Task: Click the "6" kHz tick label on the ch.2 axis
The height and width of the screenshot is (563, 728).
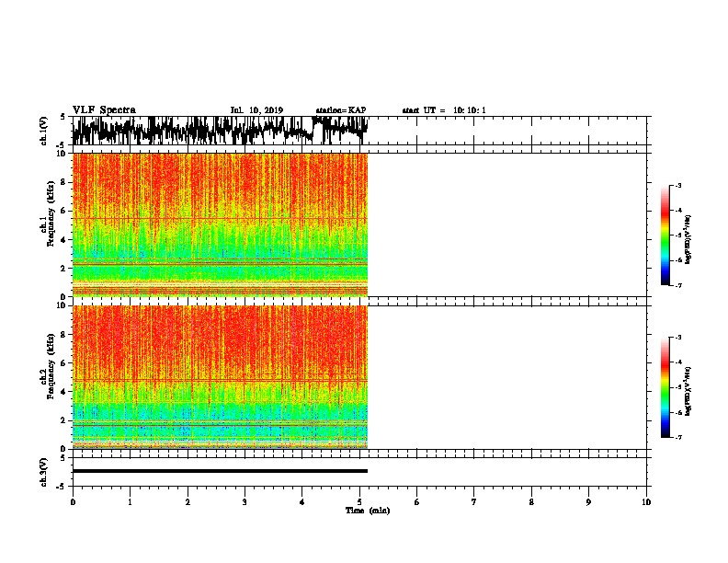Action: (x=63, y=363)
